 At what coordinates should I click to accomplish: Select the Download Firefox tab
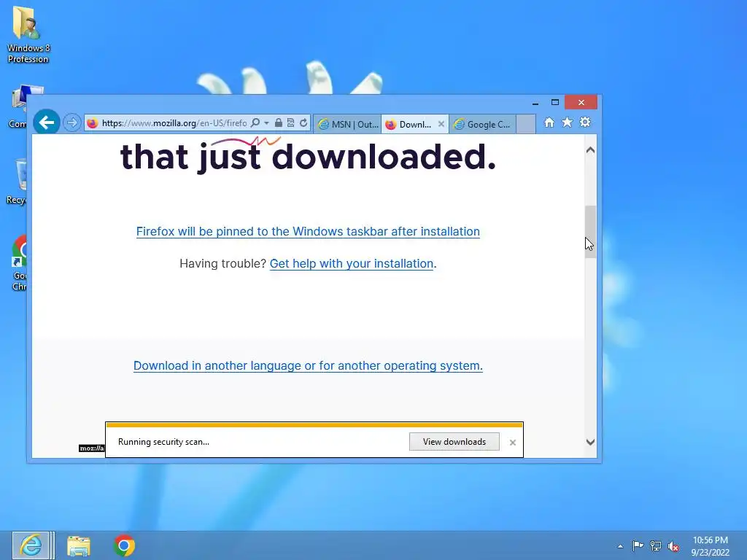409,124
